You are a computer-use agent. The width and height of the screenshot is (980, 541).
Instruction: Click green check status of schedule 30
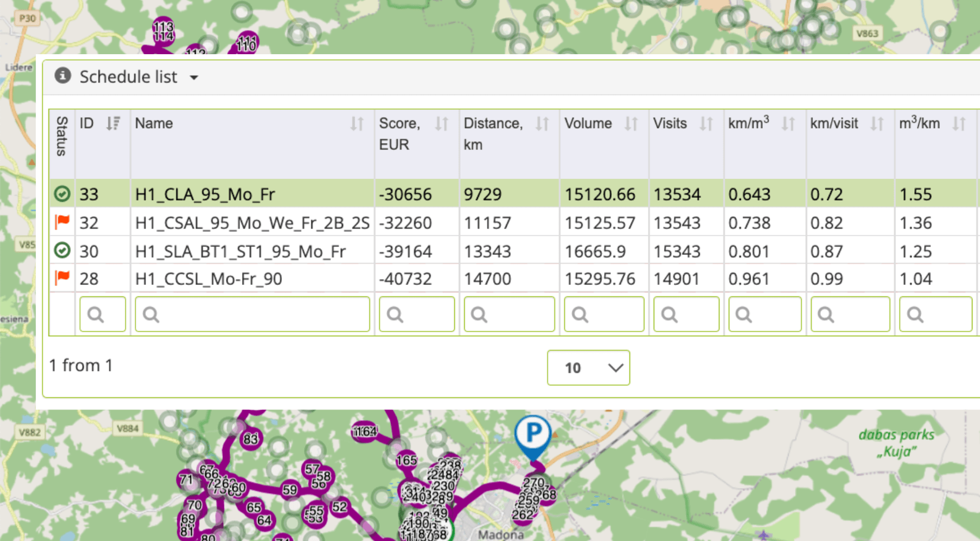tap(62, 250)
